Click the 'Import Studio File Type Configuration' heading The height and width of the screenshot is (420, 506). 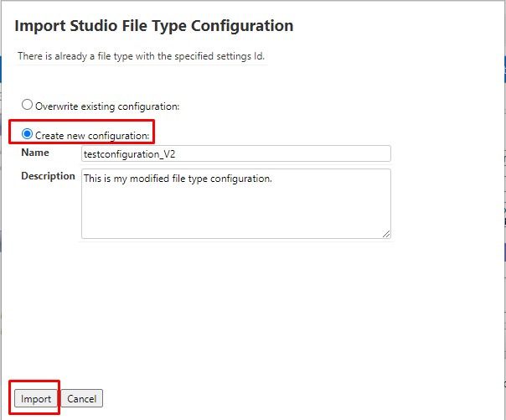click(154, 26)
